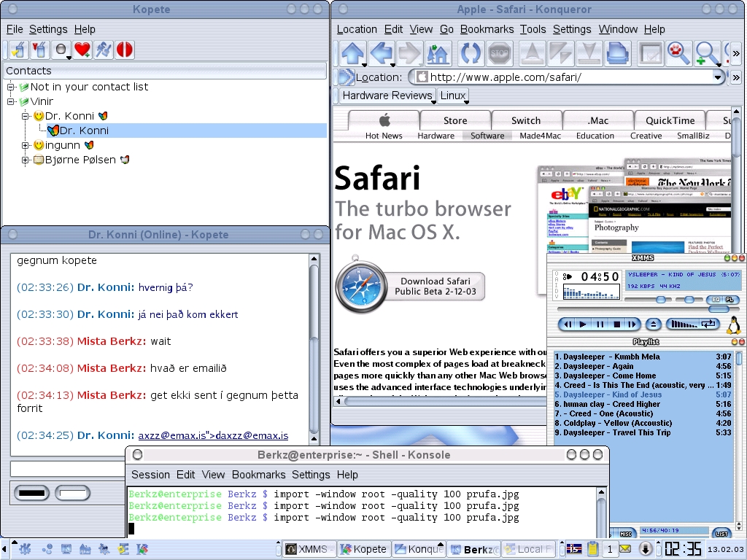Click the Store tab on Apple page
This screenshot has height=560, width=747.
(455, 120)
